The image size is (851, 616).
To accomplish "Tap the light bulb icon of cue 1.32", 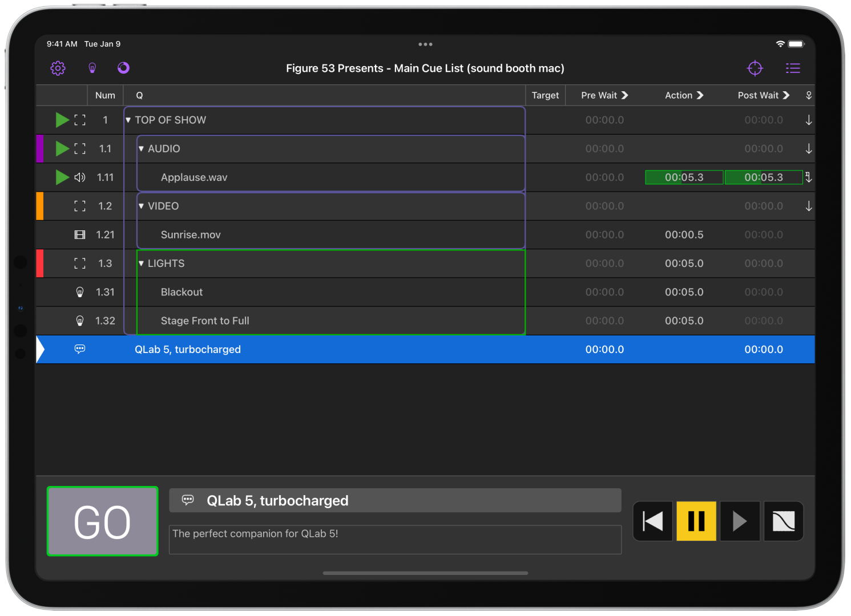I will click(80, 321).
